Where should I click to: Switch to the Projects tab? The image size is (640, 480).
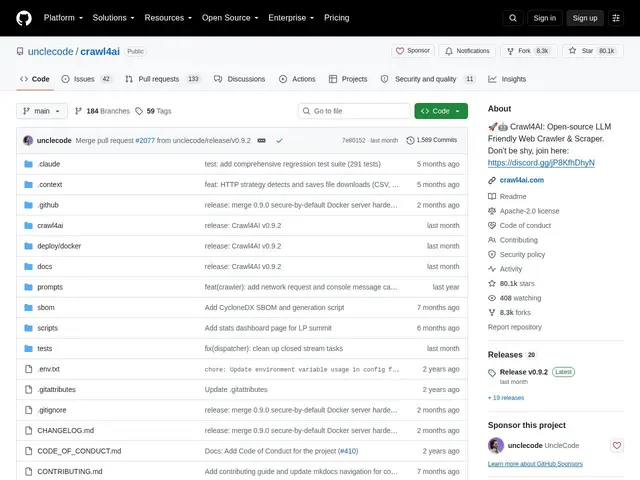point(348,79)
